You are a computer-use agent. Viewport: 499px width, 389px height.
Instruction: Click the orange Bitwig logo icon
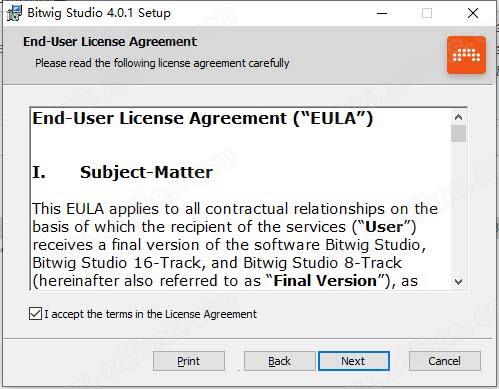[466, 55]
